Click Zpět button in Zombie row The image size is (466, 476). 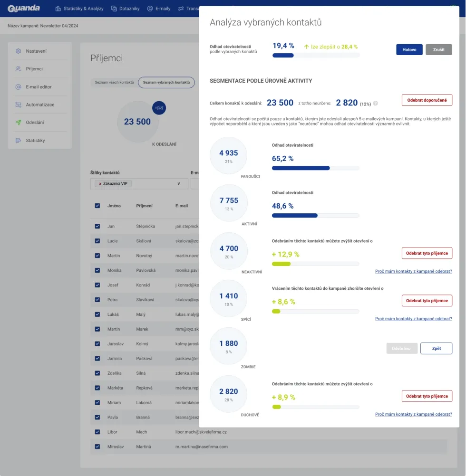[436, 349]
